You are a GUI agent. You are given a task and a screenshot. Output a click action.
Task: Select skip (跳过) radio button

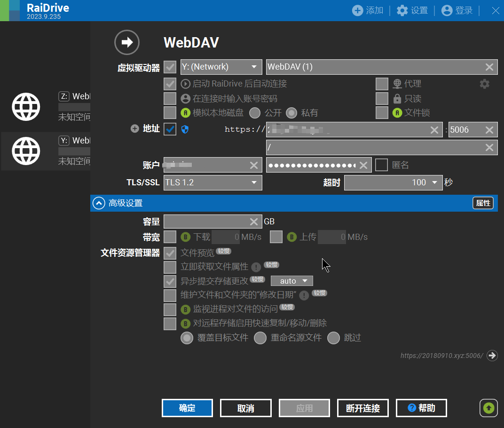point(333,338)
